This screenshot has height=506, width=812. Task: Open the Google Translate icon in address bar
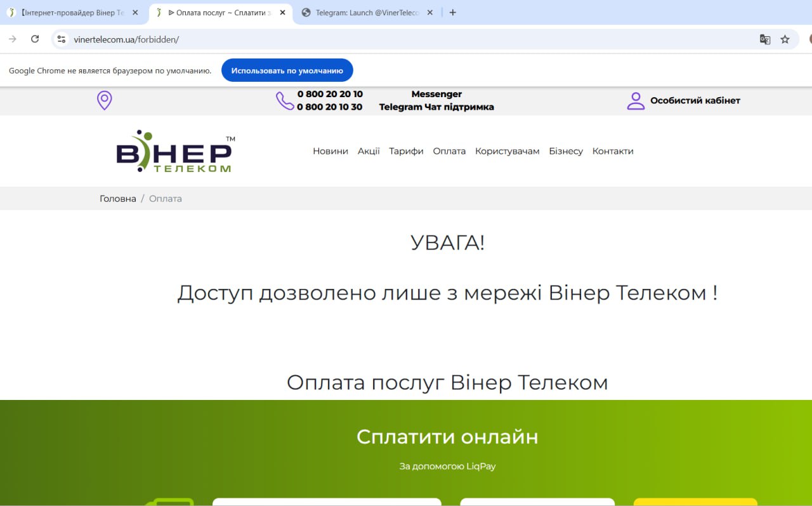[x=765, y=39]
